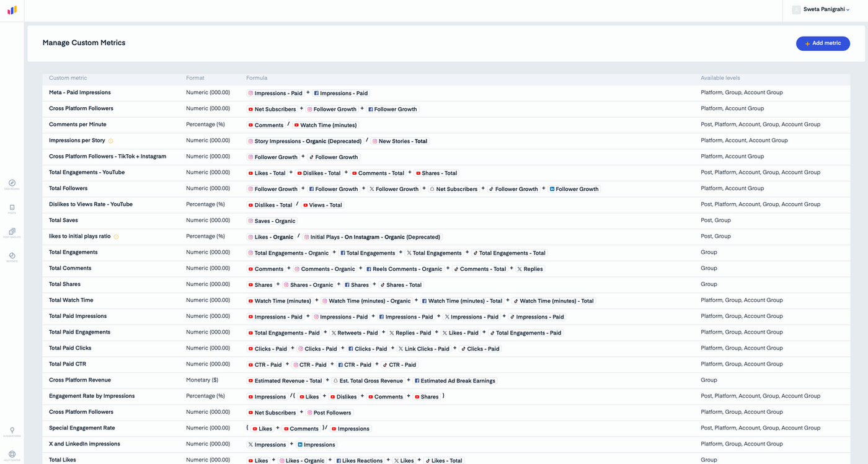Click the Custom metric column header
Viewport: 868px width, 464px height.
[68, 78]
